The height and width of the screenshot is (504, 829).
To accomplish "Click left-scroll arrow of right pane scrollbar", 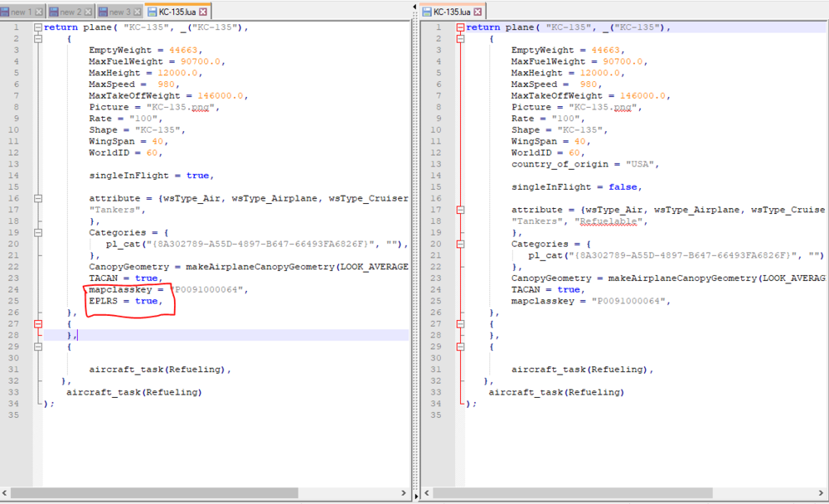I will point(427,493).
